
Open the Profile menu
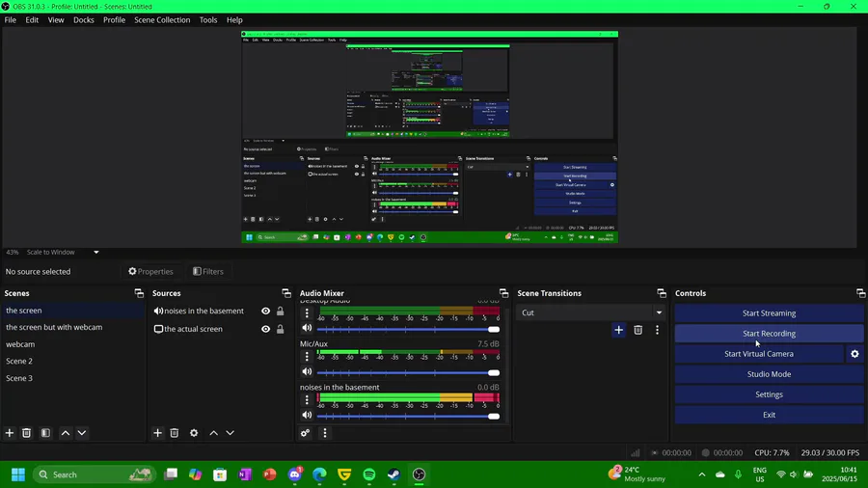114,20
